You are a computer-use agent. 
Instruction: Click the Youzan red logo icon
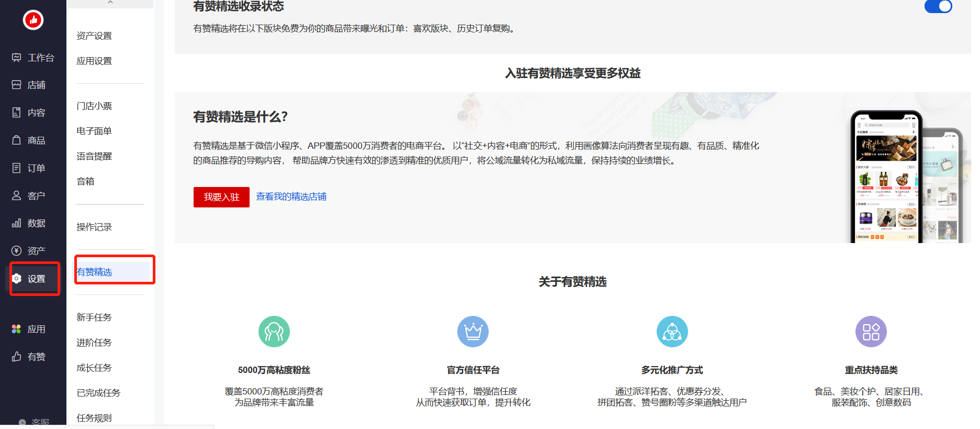[x=33, y=20]
